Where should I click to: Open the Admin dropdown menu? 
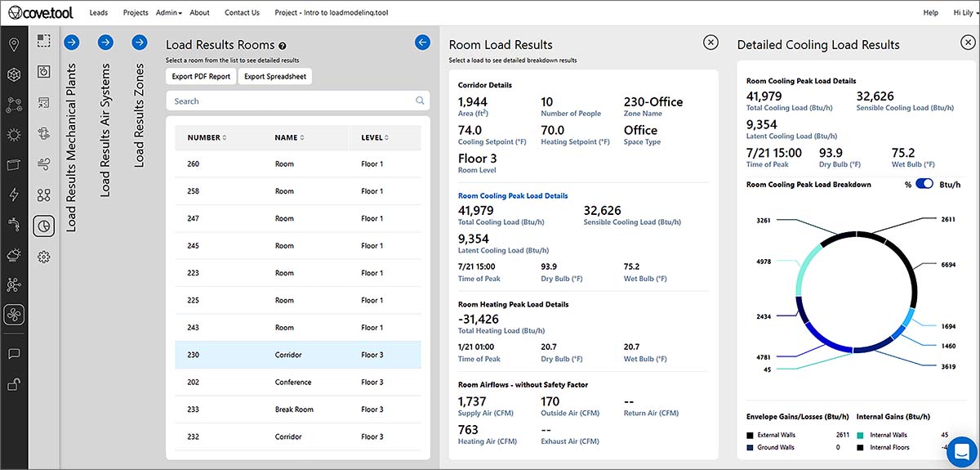click(168, 13)
